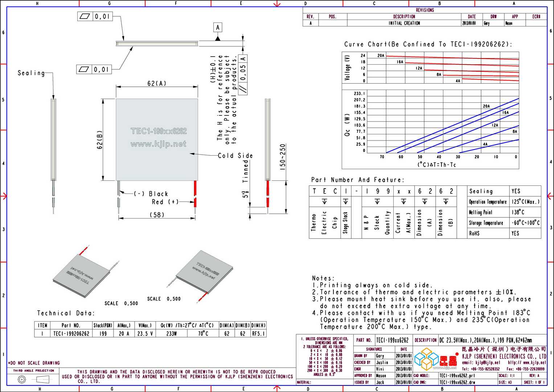Click the down arrow above Stage Stack

tap(345, 201)
